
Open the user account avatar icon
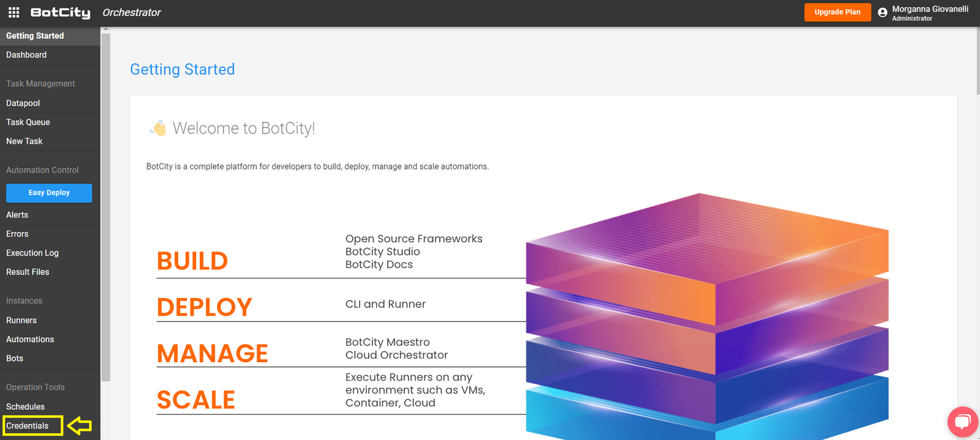coord(883,12)
